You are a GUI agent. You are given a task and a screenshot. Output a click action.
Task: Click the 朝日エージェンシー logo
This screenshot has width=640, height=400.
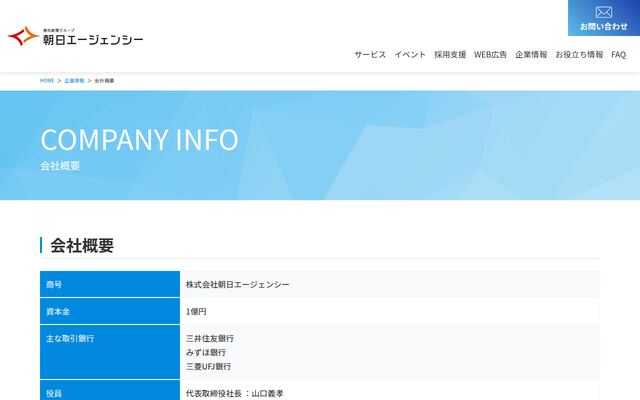point(76,36)
